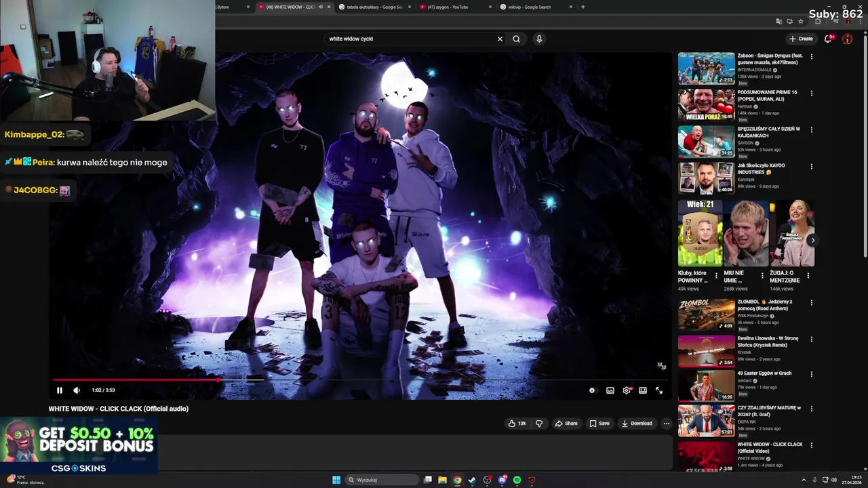Open a new browser tab

point(583,7)
